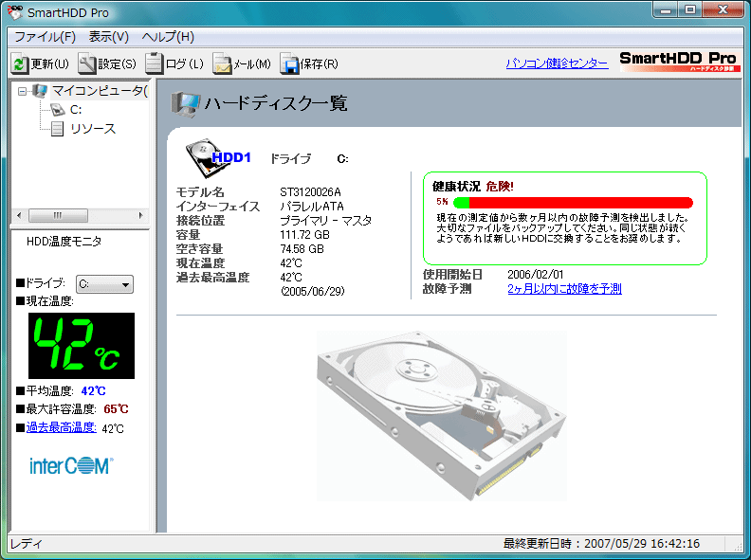Click the 危険! health status text
Viewport: 751px width, 560px height.
500,187
